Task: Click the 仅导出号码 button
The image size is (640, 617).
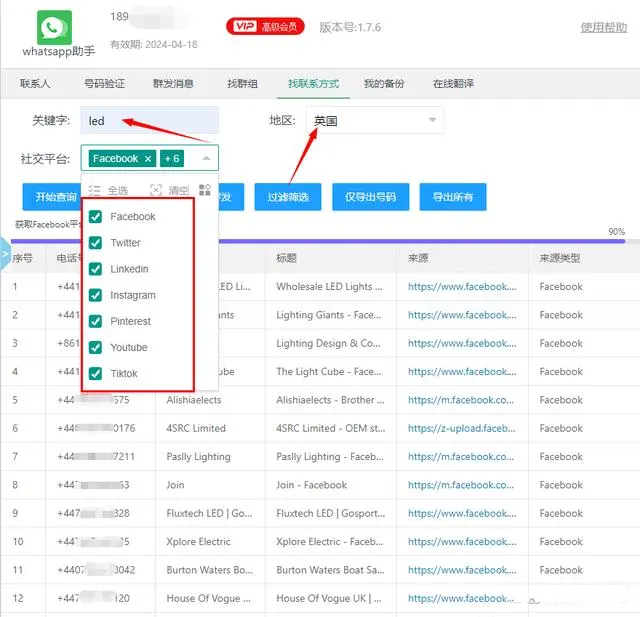Action: pos(371,197)
